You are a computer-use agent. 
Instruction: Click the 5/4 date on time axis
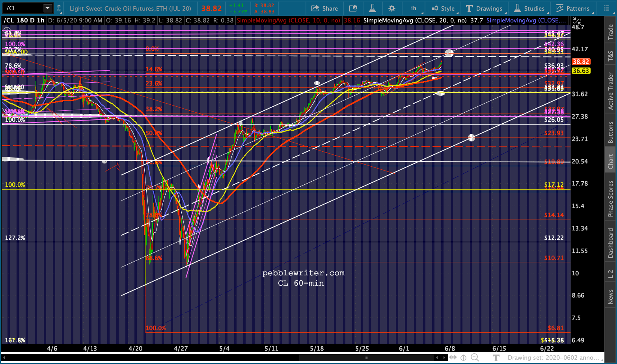(x=224, y=349)
